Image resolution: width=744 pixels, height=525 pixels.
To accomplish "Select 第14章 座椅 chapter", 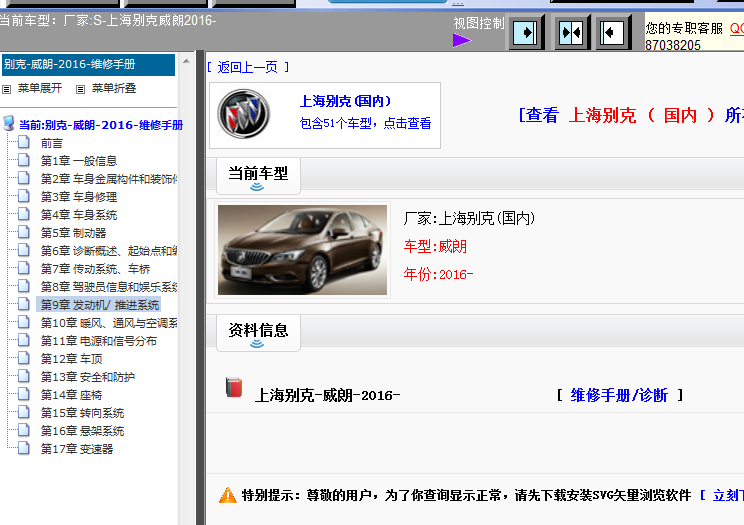I will click(x=71, y=395).
